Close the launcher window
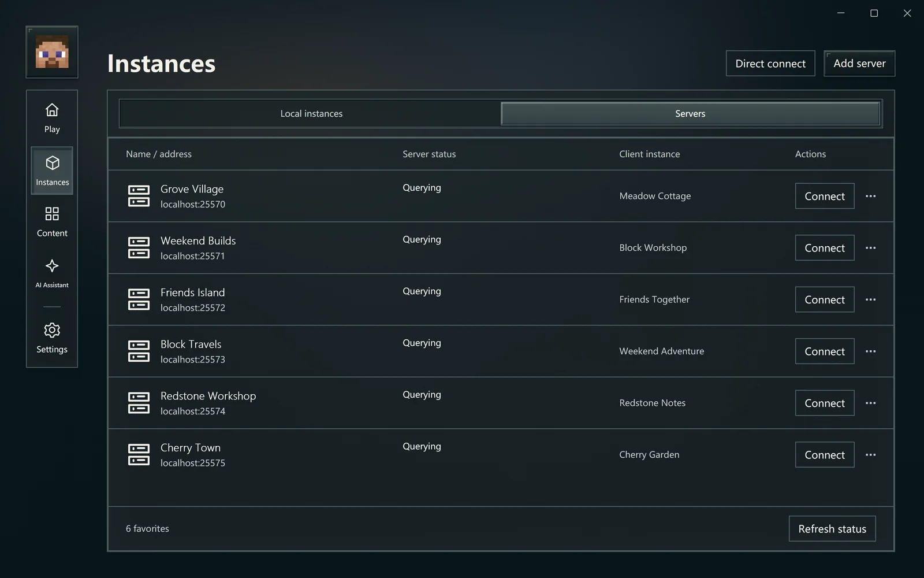This screenshot has height=578, width=924. [907, 13]
